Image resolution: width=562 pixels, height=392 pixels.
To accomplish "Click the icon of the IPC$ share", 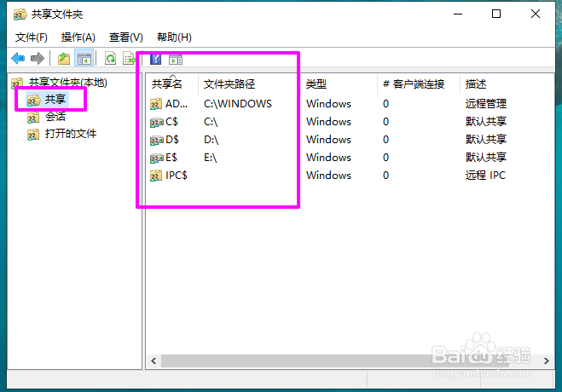I will coord(156,176).
